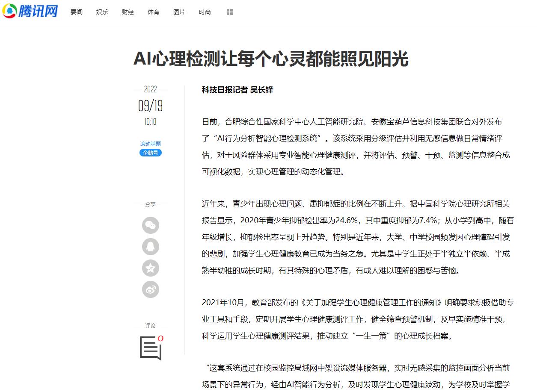Go to the 财经 finance section
Image resolution: width=537 pixels, height=392 pixels.
click(128, 12)
